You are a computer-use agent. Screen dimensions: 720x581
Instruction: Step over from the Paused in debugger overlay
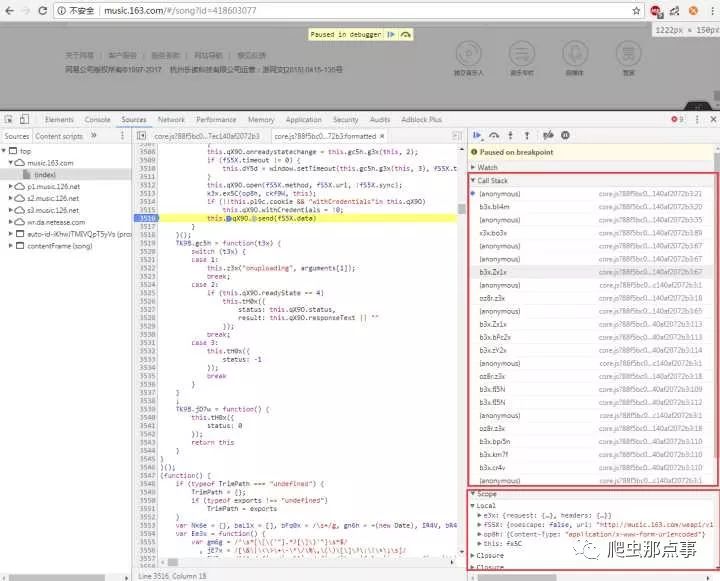click(405, 34)
